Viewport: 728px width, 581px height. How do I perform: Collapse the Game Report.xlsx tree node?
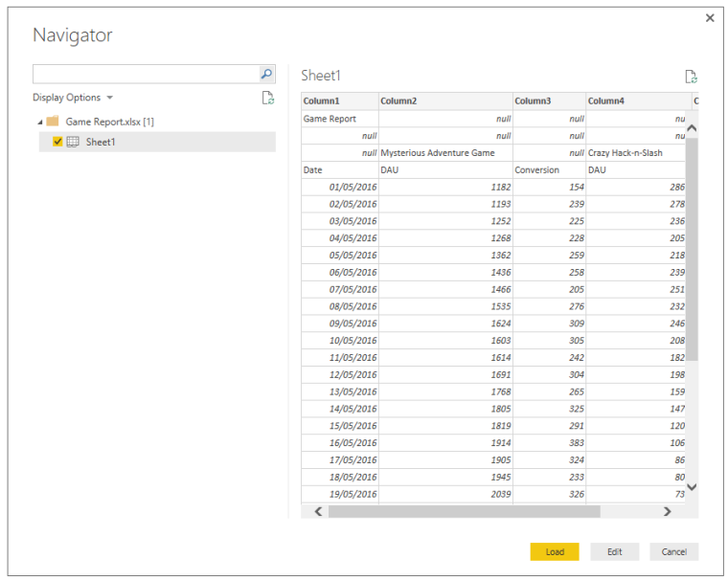[x=40, y=123]
